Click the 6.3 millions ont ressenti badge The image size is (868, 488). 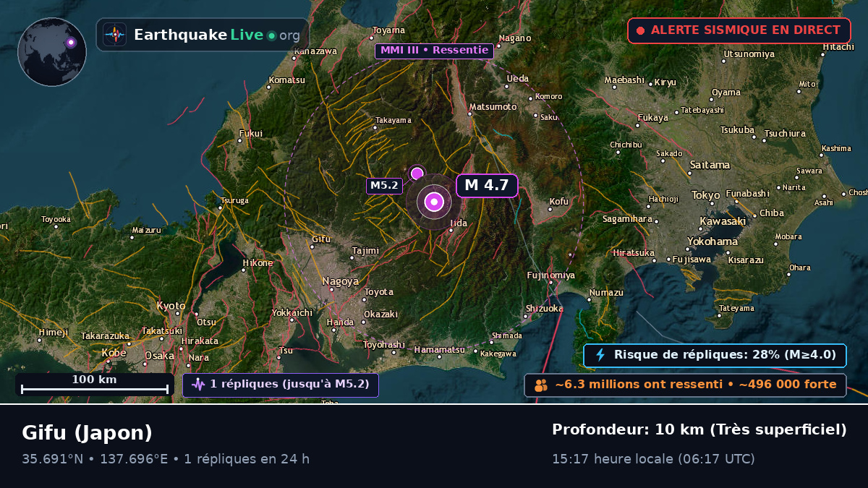(685, 385)
